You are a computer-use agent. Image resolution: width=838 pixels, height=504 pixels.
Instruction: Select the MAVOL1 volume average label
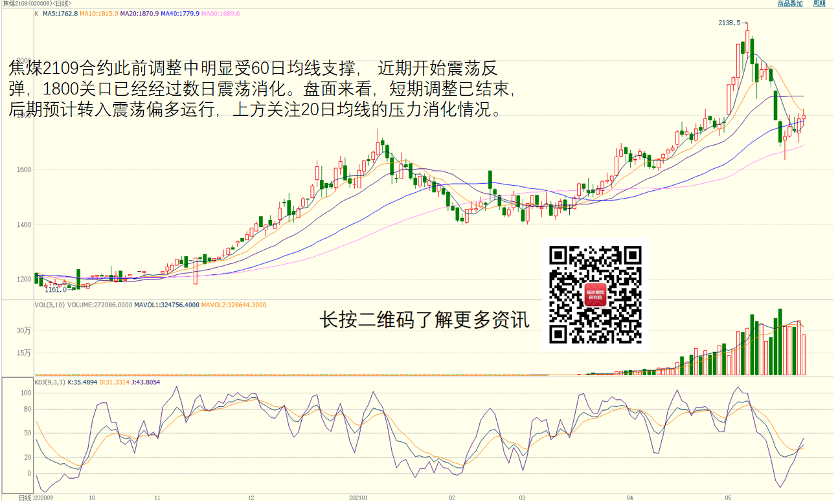click(x=165, y=305)
